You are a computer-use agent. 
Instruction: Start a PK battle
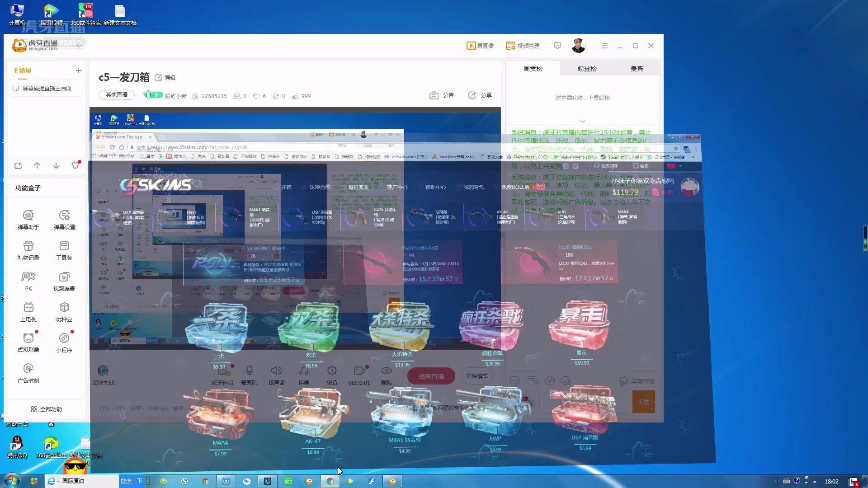pos(28,277)
